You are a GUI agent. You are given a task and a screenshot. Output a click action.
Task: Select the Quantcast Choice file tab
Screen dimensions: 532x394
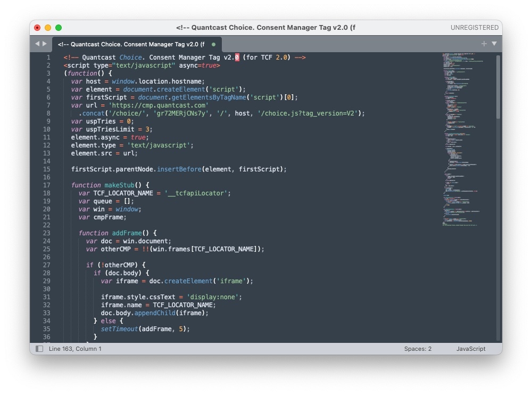[x=137, y=44]
